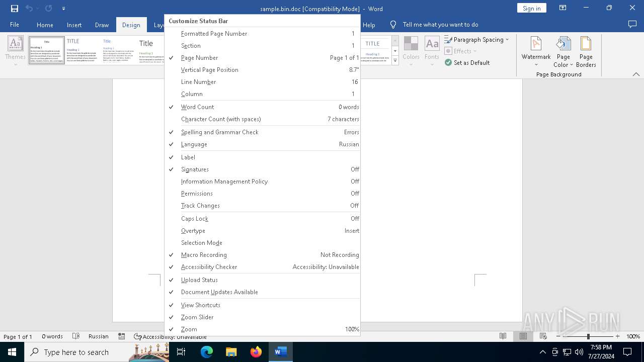
Task: Click the taskbar search box
Action: [x=97, y=352]
